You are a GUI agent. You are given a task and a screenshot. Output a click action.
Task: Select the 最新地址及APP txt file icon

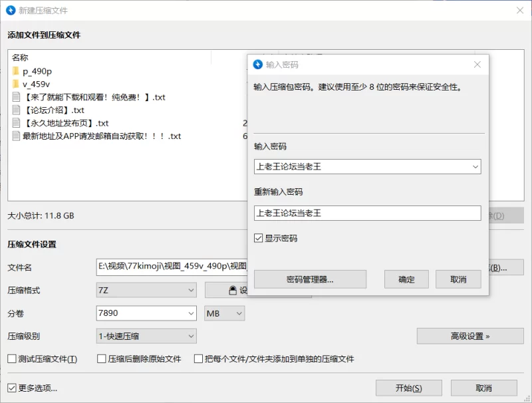[16, 136]
